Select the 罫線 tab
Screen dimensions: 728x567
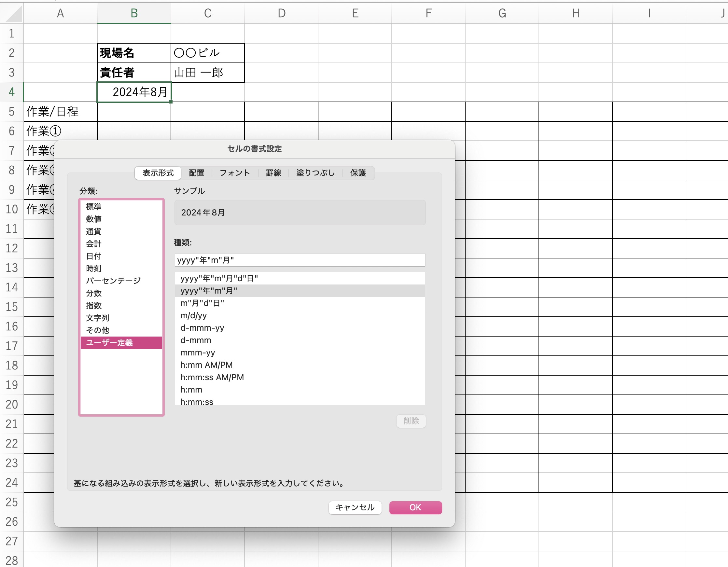[273, 173]
